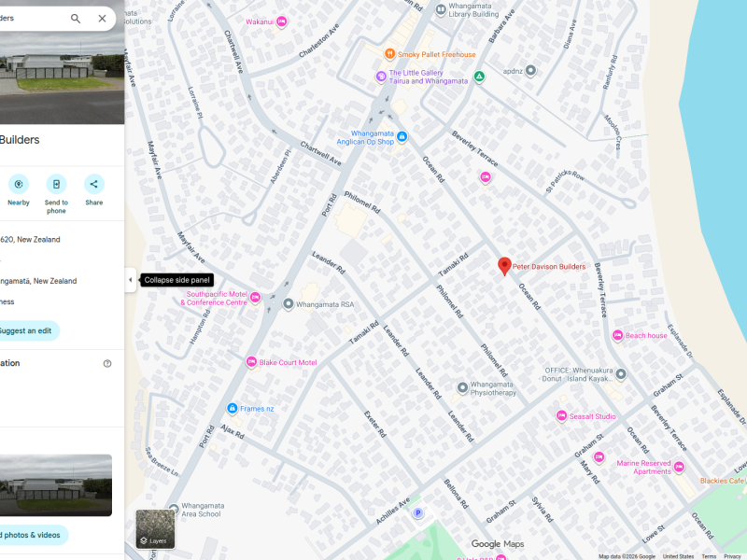
Task: Click the help question mark icon
Action: click(x=107, y=364)
